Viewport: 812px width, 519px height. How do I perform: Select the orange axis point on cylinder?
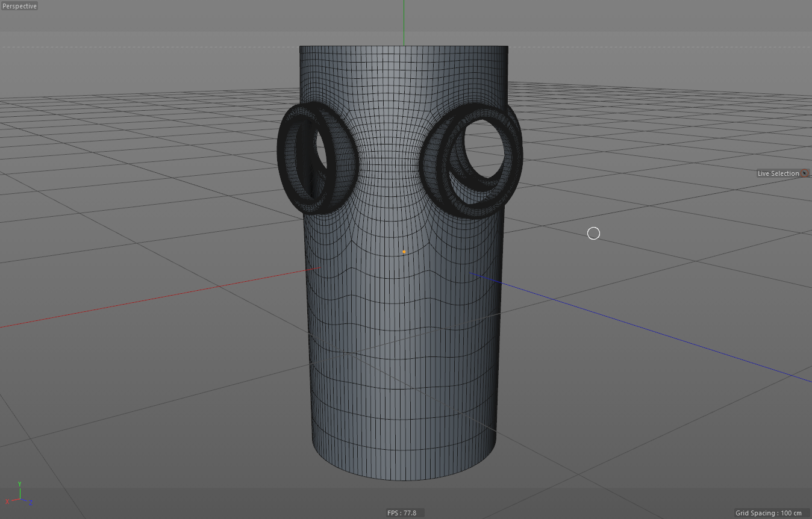404,252
